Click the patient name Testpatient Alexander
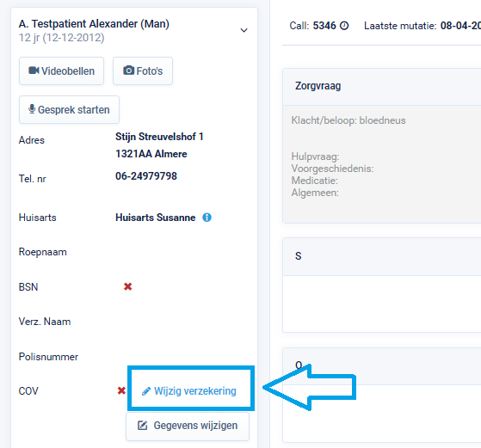 84,24
